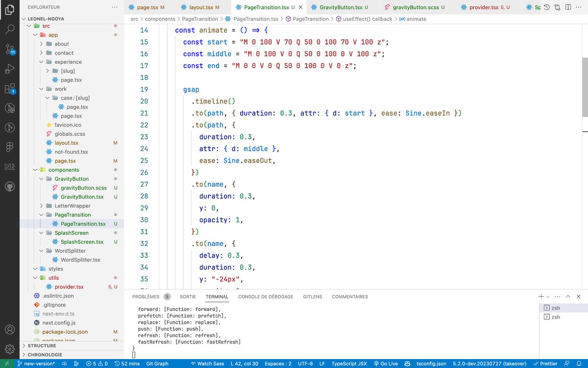588x368 pixels.
Task: Open the GITLENS panel tab
Action: click(313, 296)
